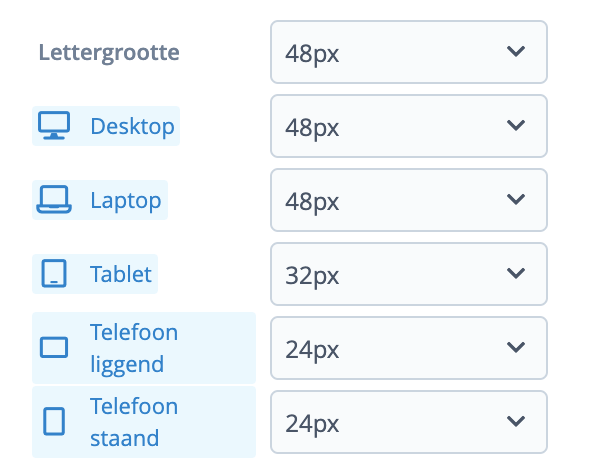This screenshot has height=474, width=602.
Task: Click the Telefoon liggend label text
Action: [134, 347]
